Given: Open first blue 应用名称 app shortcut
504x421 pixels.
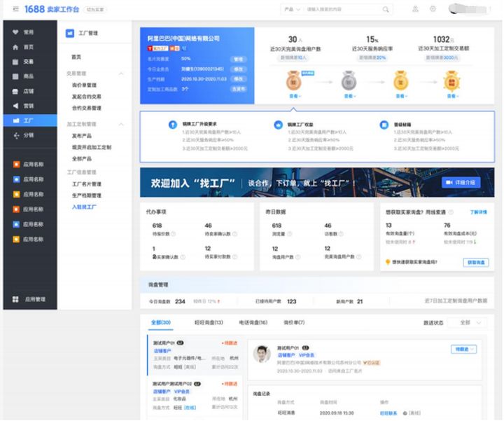Looking at the screenshot, I should [28, 179].
